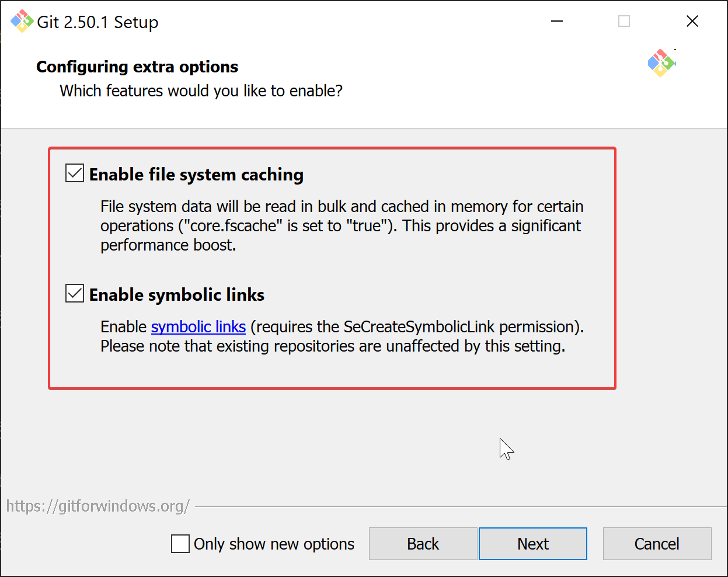
Task: Abort the installer with the Cancel button
Action: [x=657, y=544]
